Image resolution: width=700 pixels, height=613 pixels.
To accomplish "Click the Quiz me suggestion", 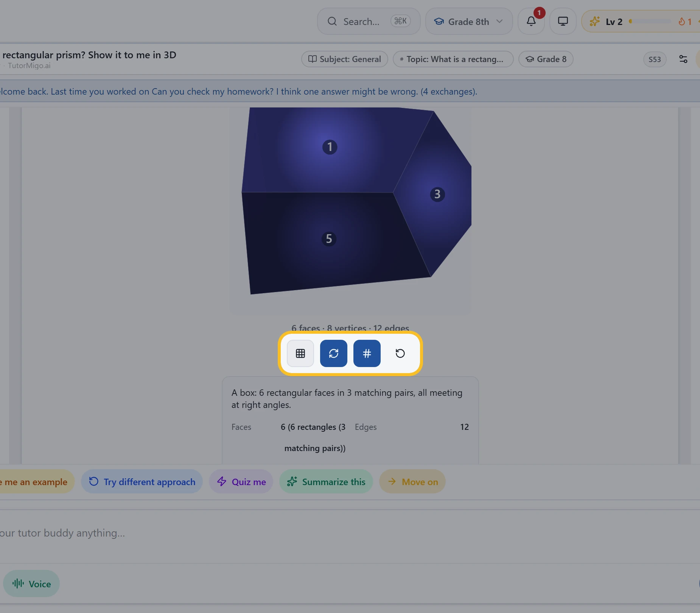I will coord(241,482).
